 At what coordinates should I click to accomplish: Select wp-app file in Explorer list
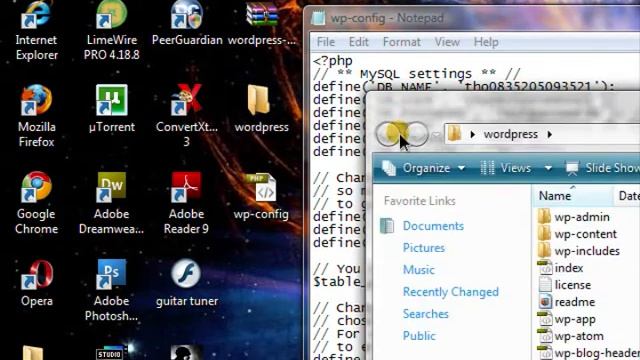click(567, 319)
